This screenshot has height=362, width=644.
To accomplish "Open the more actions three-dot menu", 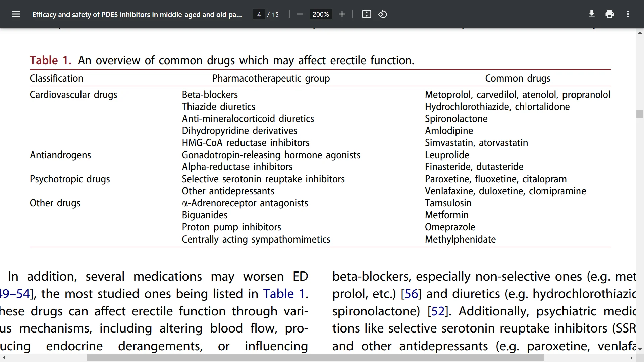I will pyautogui.click(x=628, y=14).
